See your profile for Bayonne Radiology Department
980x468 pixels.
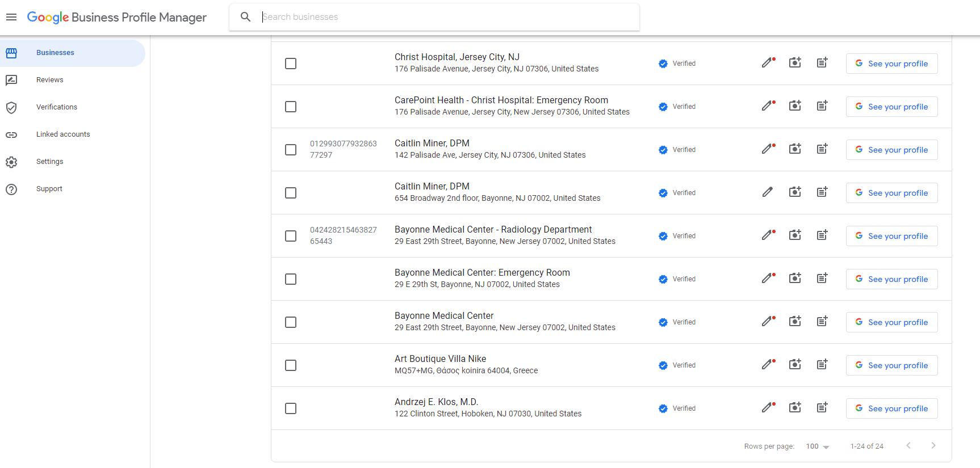pos(891,236)
